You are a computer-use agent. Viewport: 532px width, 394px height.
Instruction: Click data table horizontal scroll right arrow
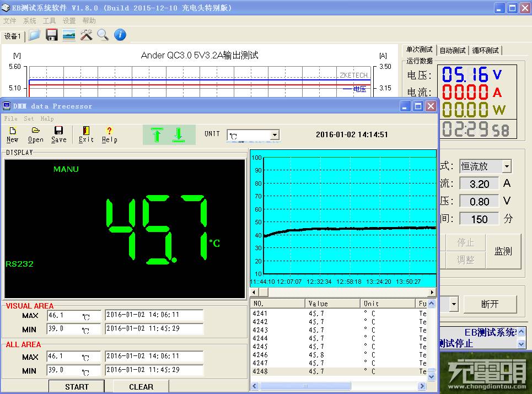tap(422, 386)
